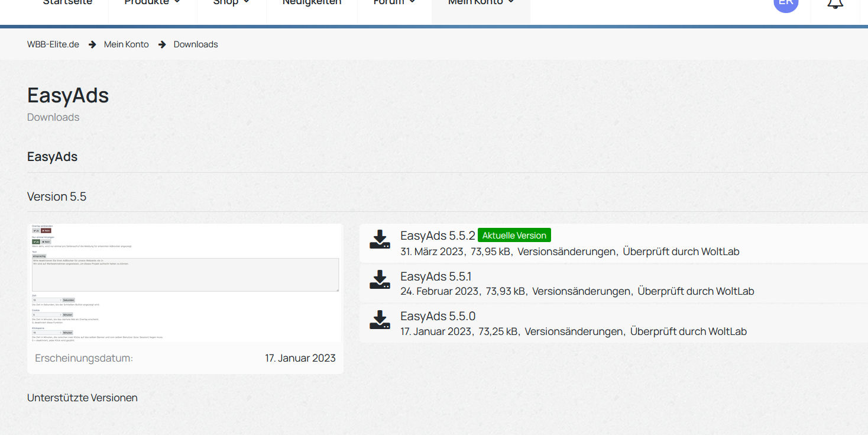The width and height of the screenshot is (868, 435).
Task: Click the EasyAds 5.5.0 title link
Action: tap(438, 316)
